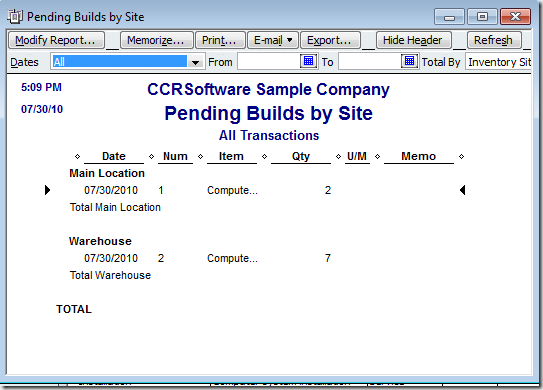Click the column divider diamond between Qty and U/M
Image resolution: width=543 pixels, height=390 pixels.
click(338, 157)
